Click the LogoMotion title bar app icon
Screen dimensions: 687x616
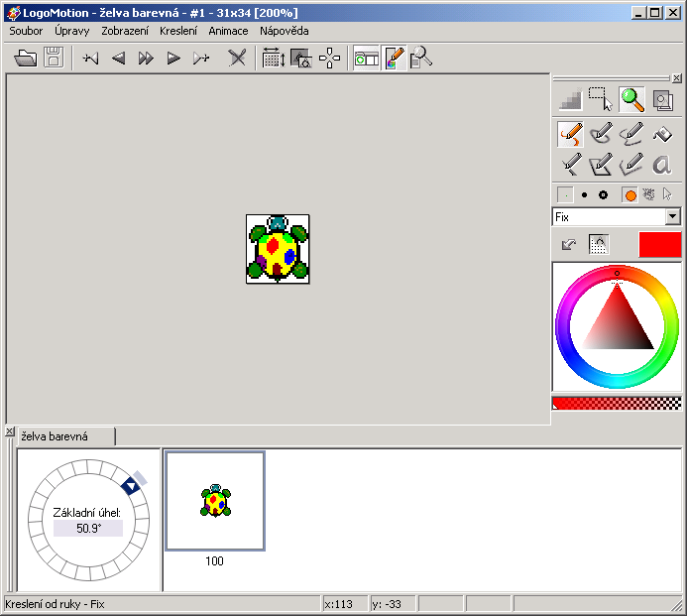[x=14, y=13]
